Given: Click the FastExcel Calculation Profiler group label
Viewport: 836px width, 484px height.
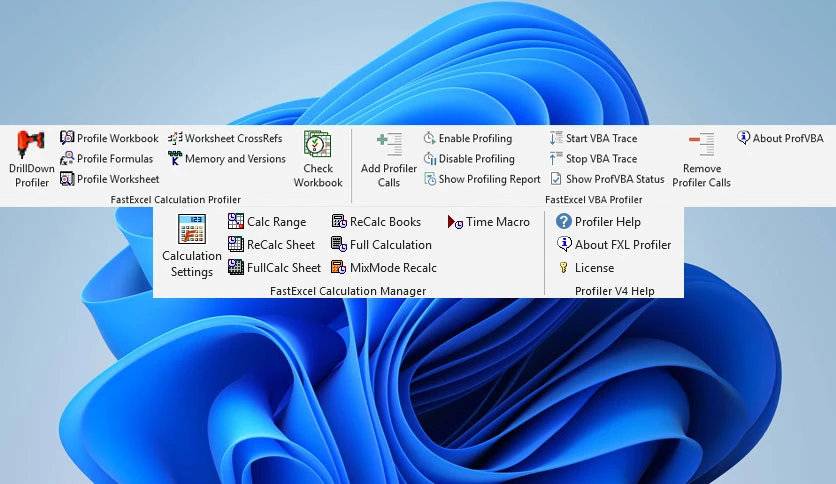Looking at the screenshot, I should coord(175,199).
